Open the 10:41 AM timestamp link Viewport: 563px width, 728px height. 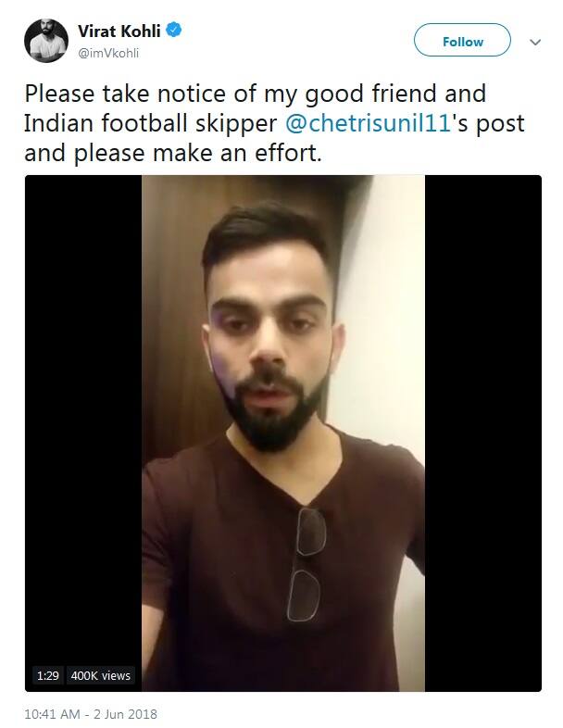tap(52, 714)
